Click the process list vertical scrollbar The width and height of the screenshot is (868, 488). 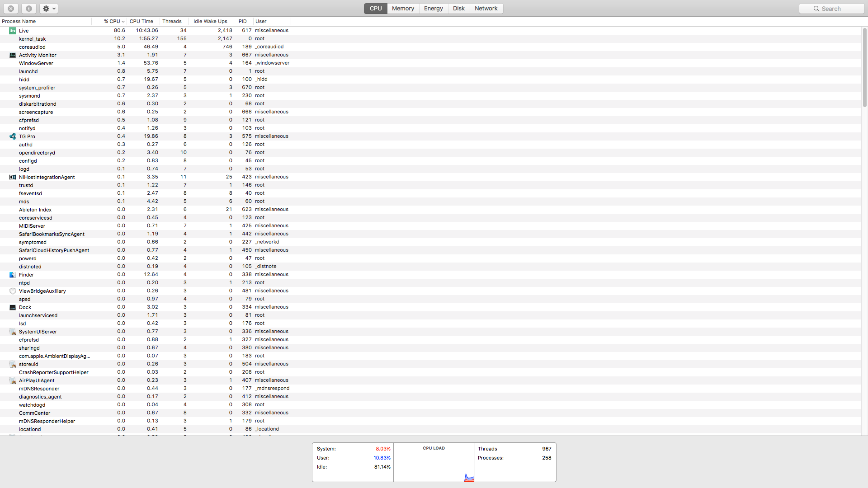click(x=864, y=68)
